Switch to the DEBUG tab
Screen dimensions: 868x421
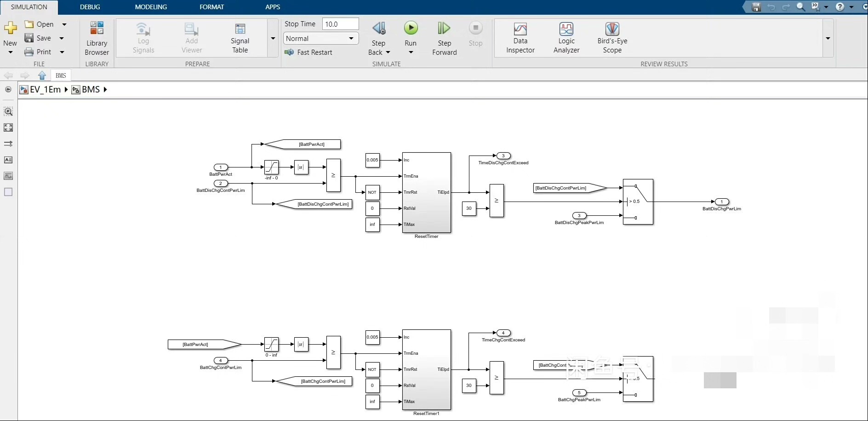[90, 7]
